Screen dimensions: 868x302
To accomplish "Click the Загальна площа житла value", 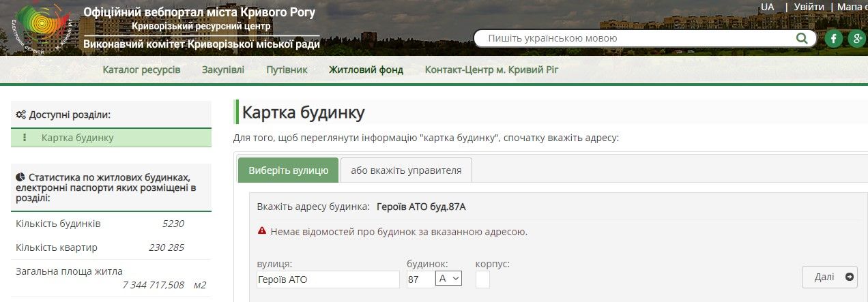I will [x=154, y=284].
